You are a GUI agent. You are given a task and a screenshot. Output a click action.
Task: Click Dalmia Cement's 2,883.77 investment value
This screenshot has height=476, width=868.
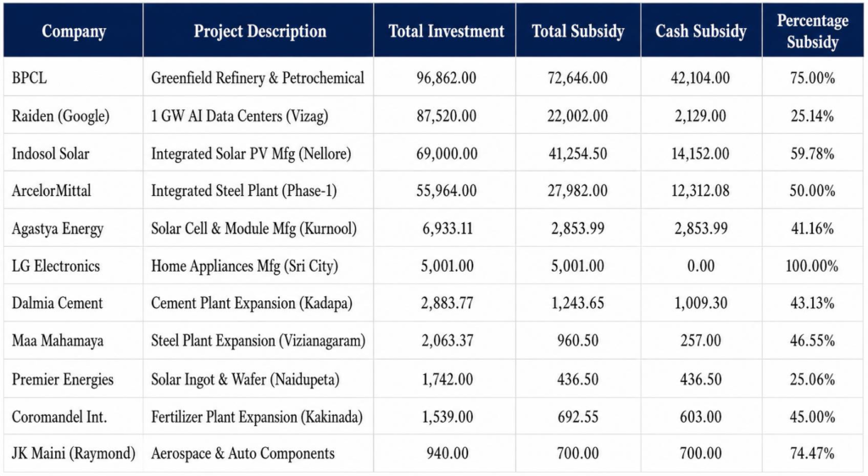point(447,303)
